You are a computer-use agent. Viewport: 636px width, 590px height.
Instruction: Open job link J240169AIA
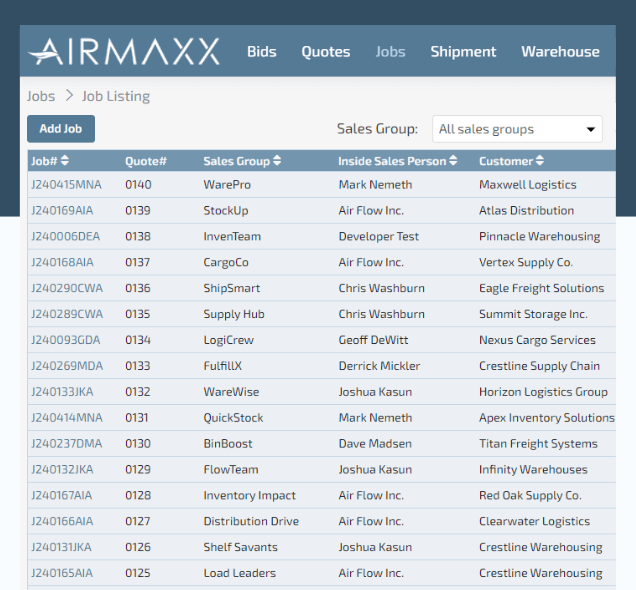click(62, 211)
